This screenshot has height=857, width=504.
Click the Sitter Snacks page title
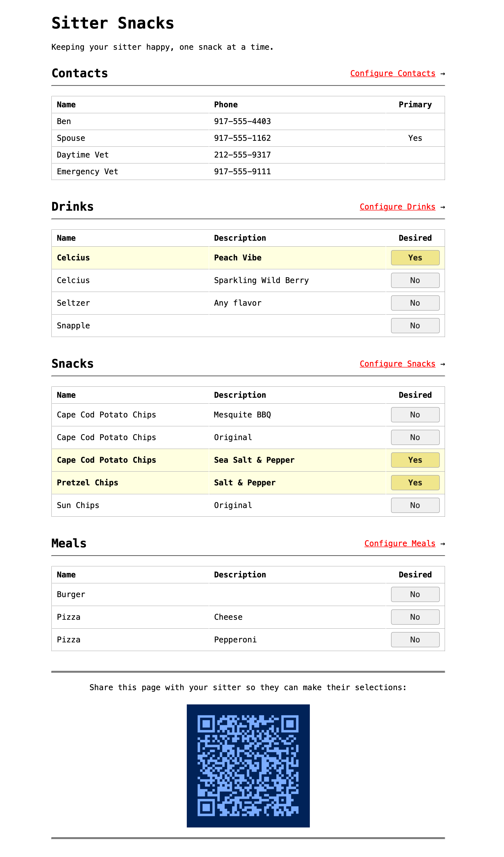tap(112, 23)
